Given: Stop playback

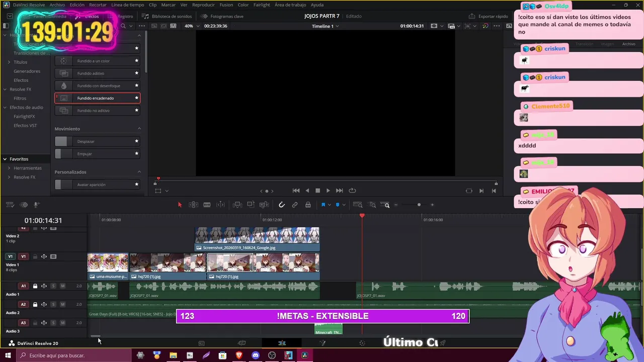Looking at the screenshot, I should tap(317, 191).
